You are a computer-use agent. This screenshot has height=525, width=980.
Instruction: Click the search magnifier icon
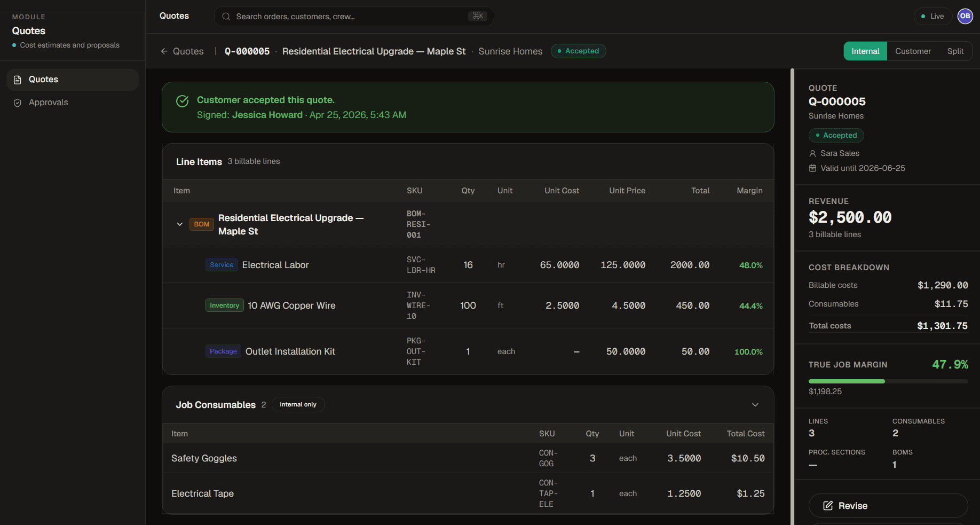[226, 17]
